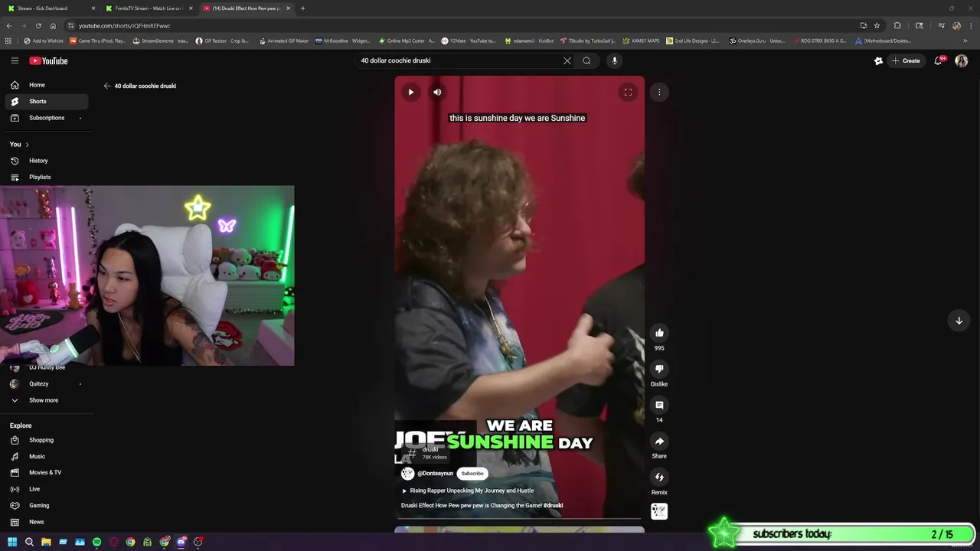The width and height of the screenshot is (980, 551).
Task: Open the Windows Start menu
Action: (11, 542)
